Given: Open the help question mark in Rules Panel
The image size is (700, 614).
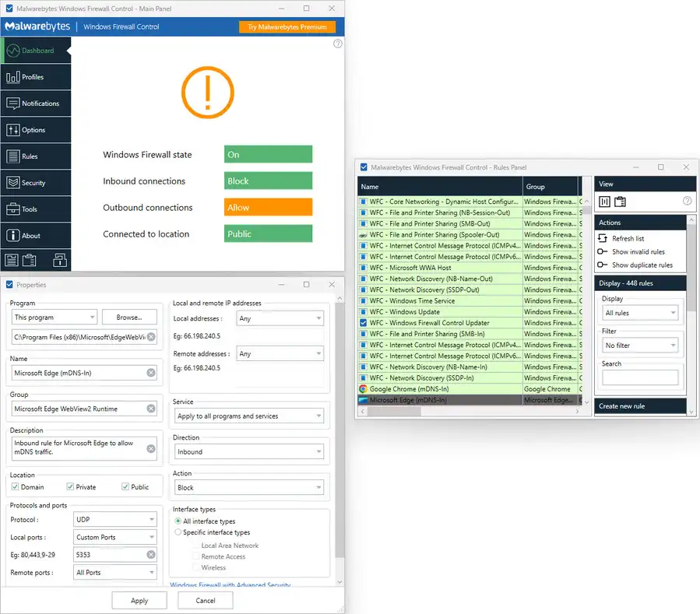Looking at the screenshot, I should 686,201.
